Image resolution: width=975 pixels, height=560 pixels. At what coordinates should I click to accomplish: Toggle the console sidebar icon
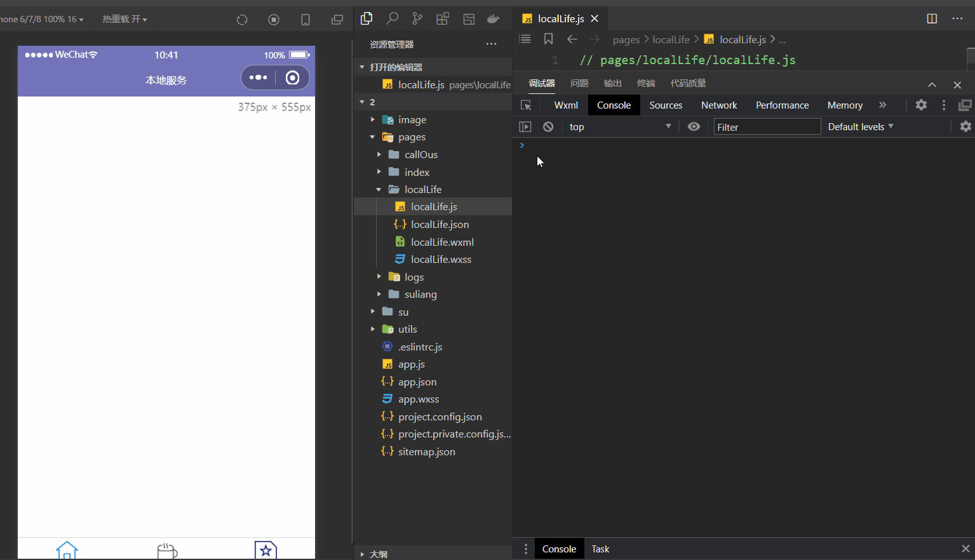point(525,127)
